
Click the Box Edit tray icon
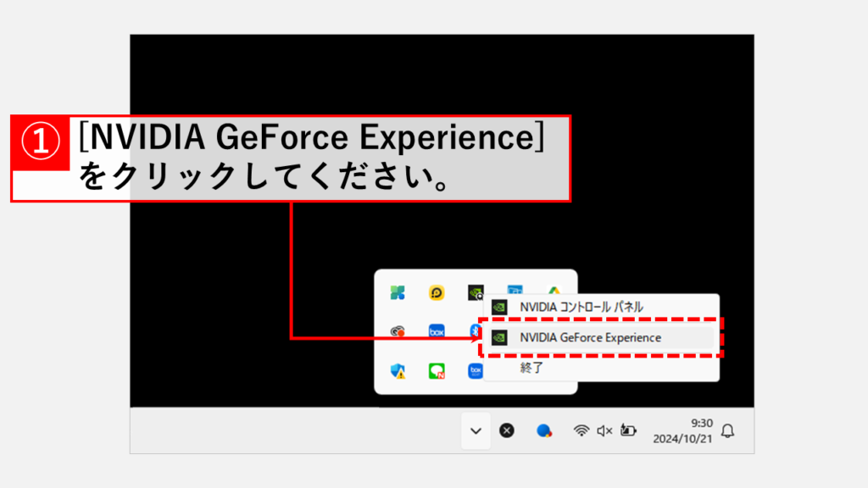pyautogui.click(x=476, y=370)
